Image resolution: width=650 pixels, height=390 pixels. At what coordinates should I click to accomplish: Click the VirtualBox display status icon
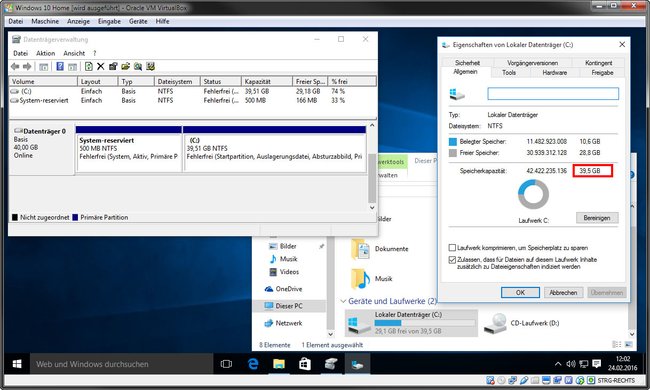click(546, 380)
